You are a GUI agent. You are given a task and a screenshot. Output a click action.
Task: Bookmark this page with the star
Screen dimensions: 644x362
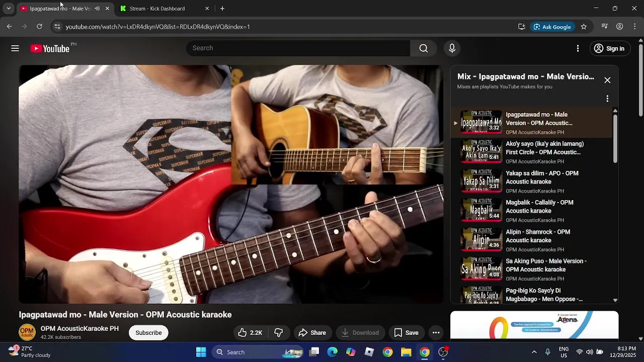[x=584, y=27]
